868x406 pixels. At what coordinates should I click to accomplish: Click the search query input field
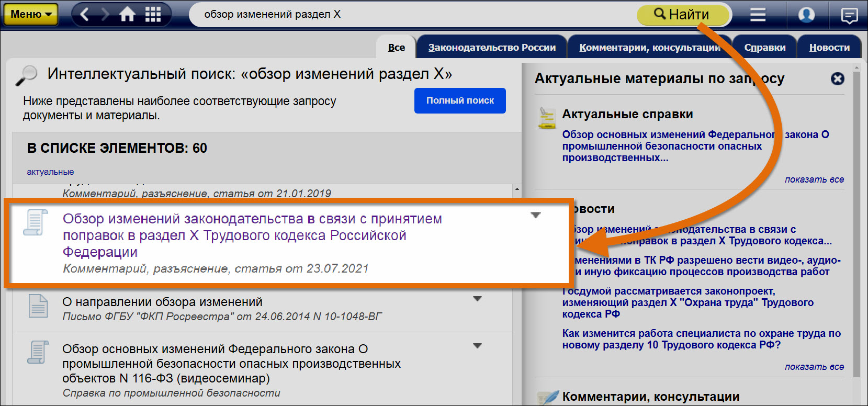click(408, 15)
